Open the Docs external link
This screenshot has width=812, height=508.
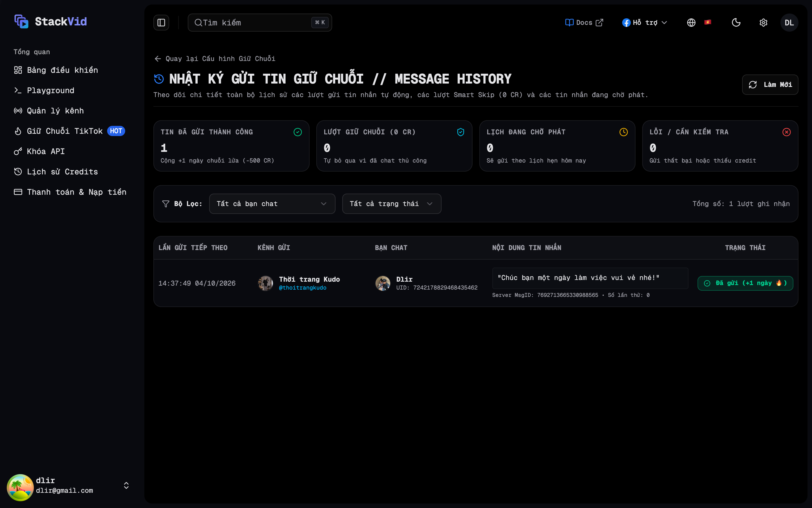click(584, 23)
